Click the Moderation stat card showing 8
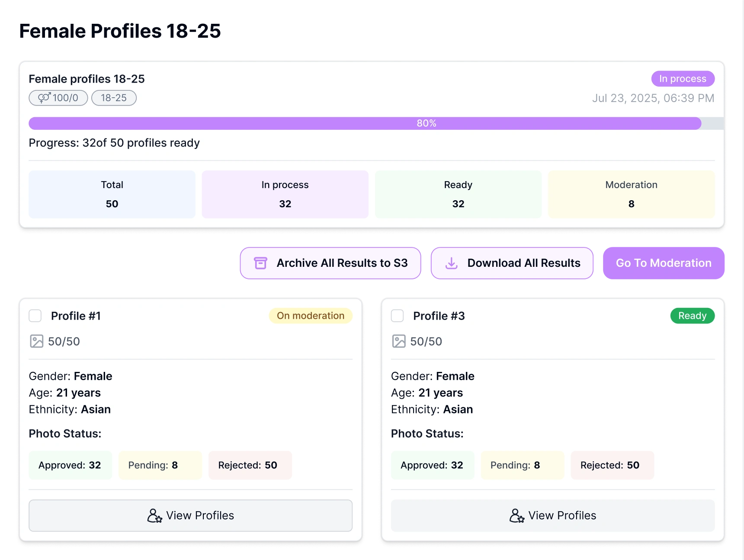Image resolution: width=744 pixels, height=560 pixels. point(631,194)
